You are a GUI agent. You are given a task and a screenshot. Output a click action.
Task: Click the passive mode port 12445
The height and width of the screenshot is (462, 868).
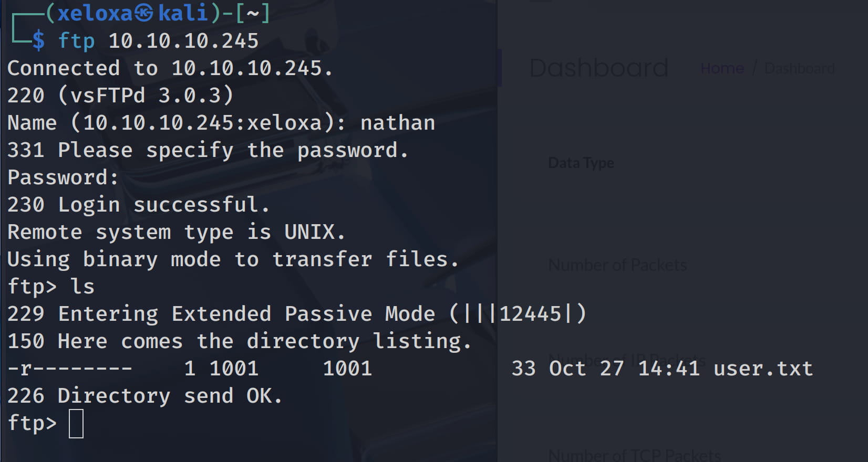(x=530, y=314)
